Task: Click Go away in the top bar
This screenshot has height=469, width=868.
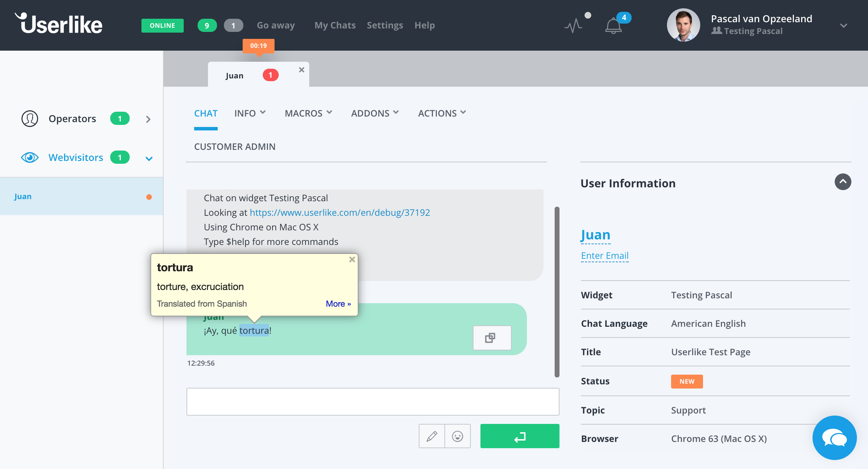Action: [x=276, y=25]
